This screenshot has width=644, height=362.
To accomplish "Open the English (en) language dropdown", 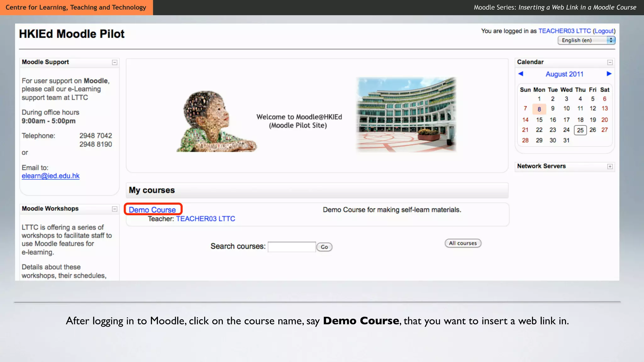I will click(x=586, y=40).
